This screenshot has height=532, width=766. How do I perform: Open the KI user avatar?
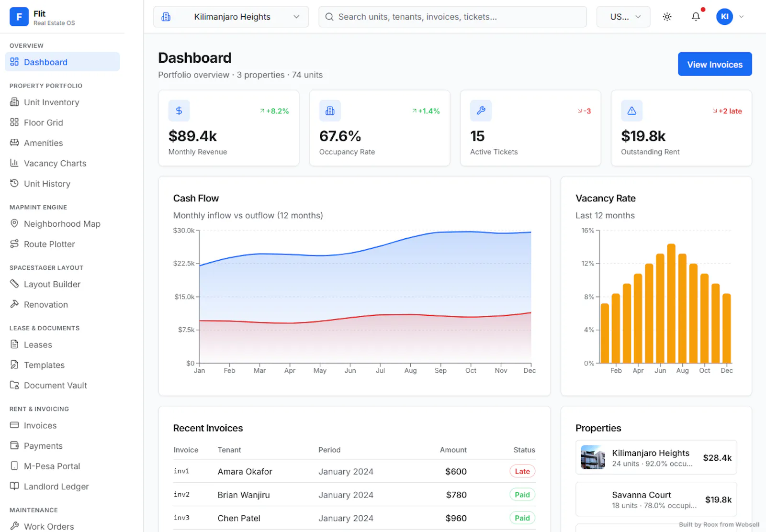724,17
